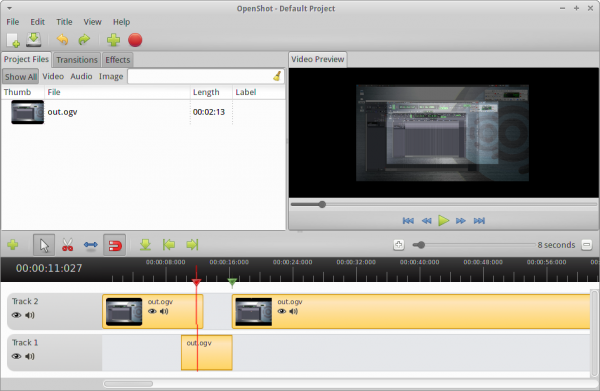Image resolution: width=600 pixels, height=391 pixels.
Task: Click the Save Project icon
Action: click(34, 40)
